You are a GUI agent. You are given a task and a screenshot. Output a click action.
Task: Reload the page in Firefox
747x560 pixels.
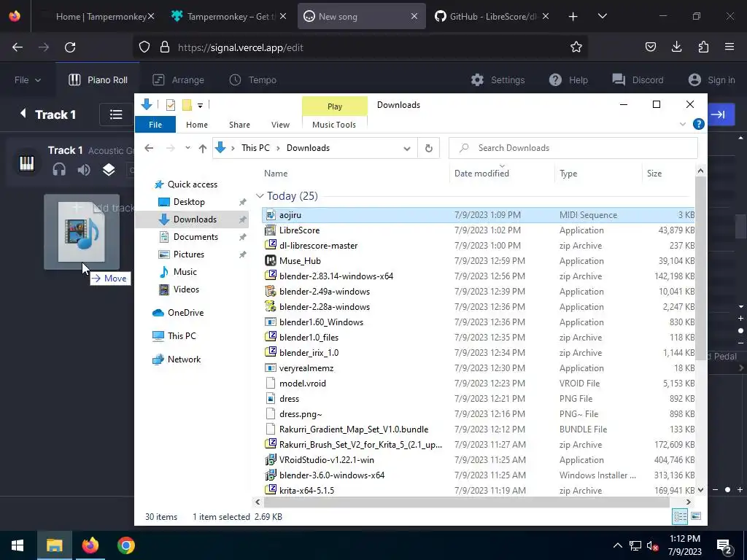click(x=70, y=47)
